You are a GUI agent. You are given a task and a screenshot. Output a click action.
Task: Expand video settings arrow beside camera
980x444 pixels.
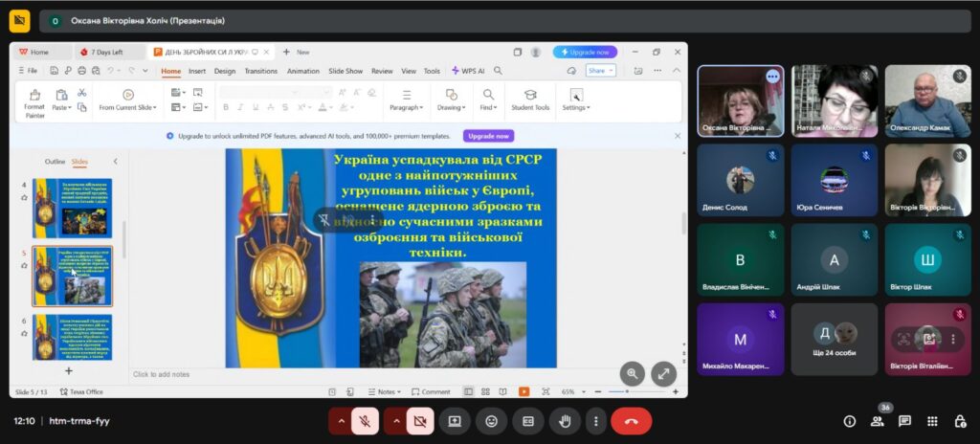tap(394, 421)
